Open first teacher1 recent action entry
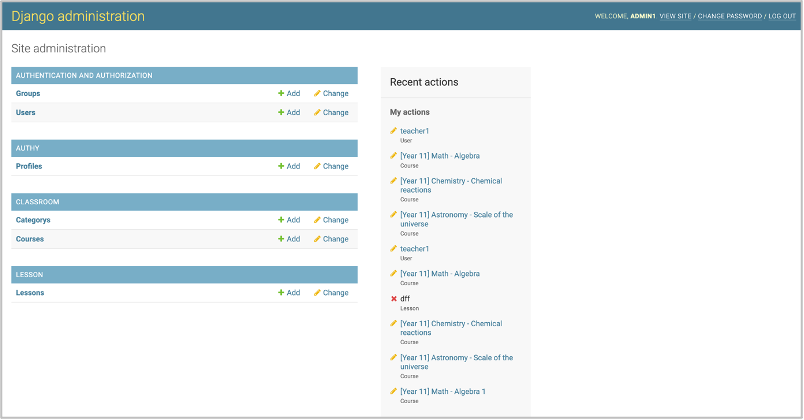Viewport: 804px width, 420px height. (x=414, y=131)
